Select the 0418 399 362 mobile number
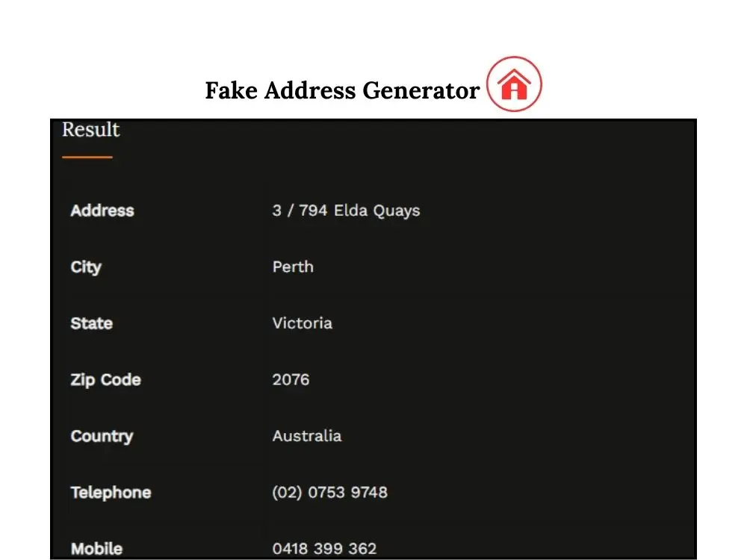The width and height of the screenshot is (747, 560). (324, 549)
